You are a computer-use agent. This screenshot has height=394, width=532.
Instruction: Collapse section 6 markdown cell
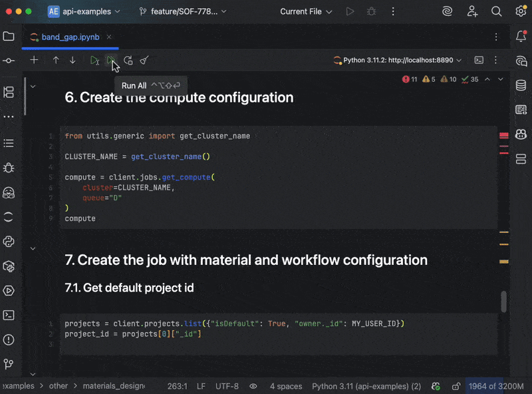click(x=33, y=87)
